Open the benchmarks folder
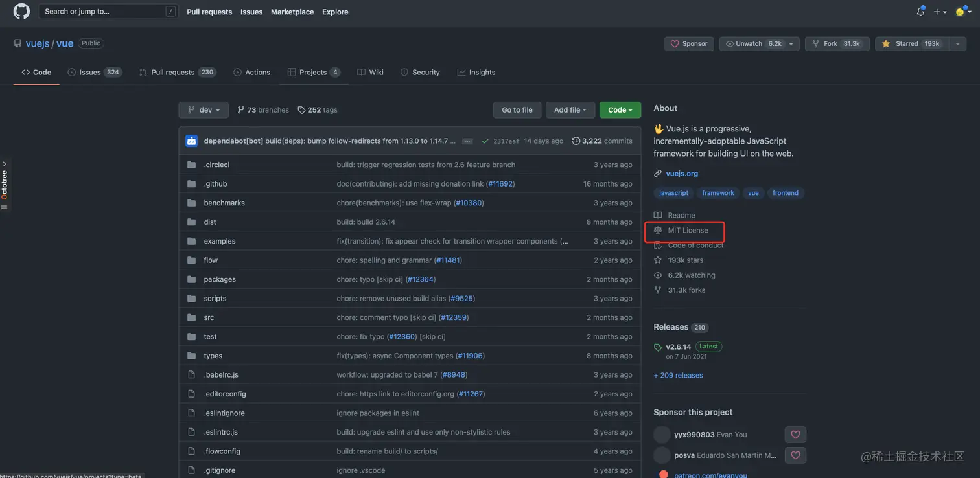 click(224, 203)
